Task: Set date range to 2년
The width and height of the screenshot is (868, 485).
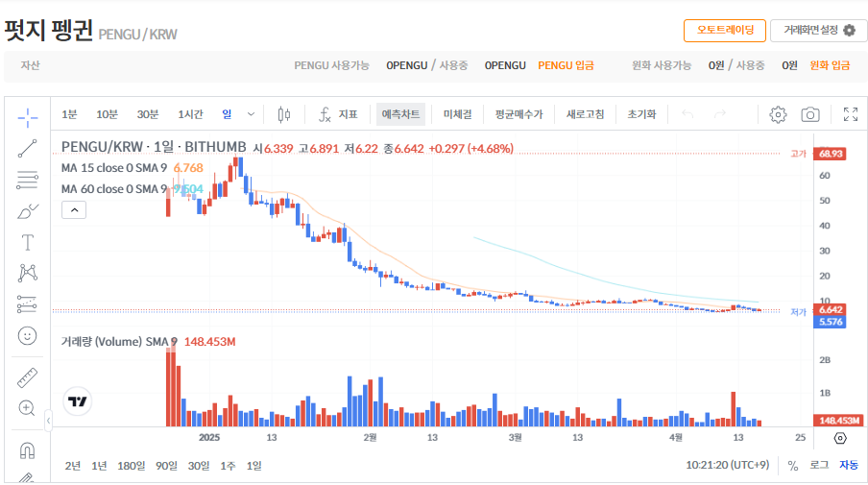Action: [73, 466]
